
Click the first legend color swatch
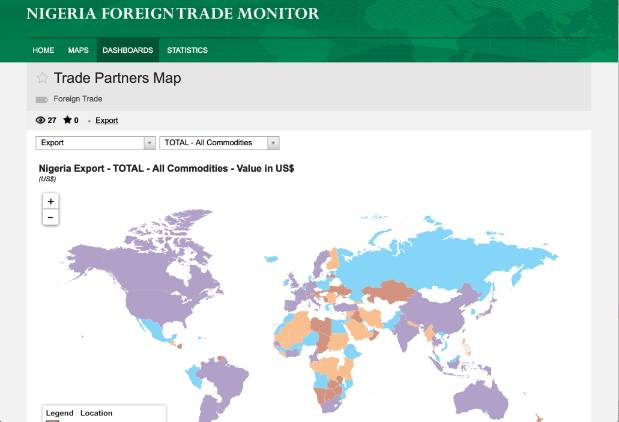click(52, 420)
